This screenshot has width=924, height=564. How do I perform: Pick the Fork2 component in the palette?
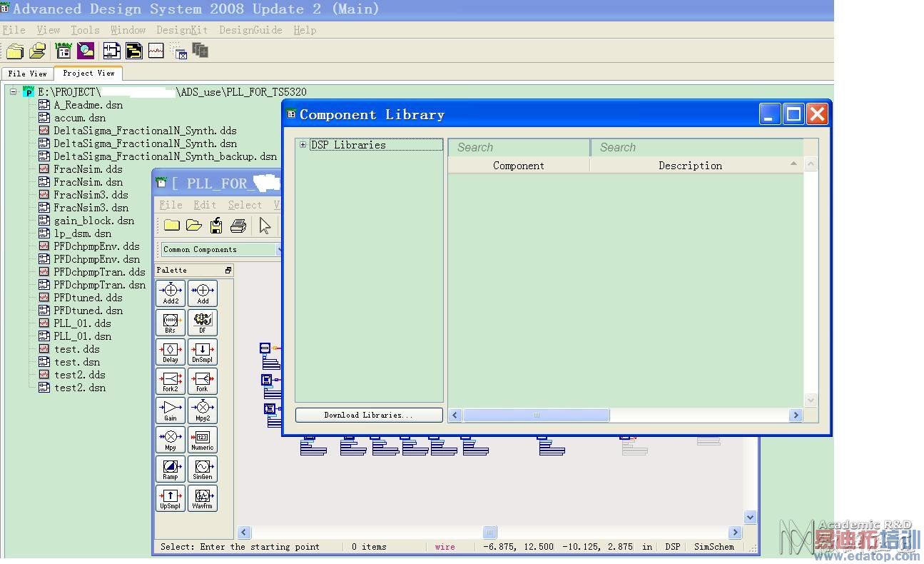[171, 381]
